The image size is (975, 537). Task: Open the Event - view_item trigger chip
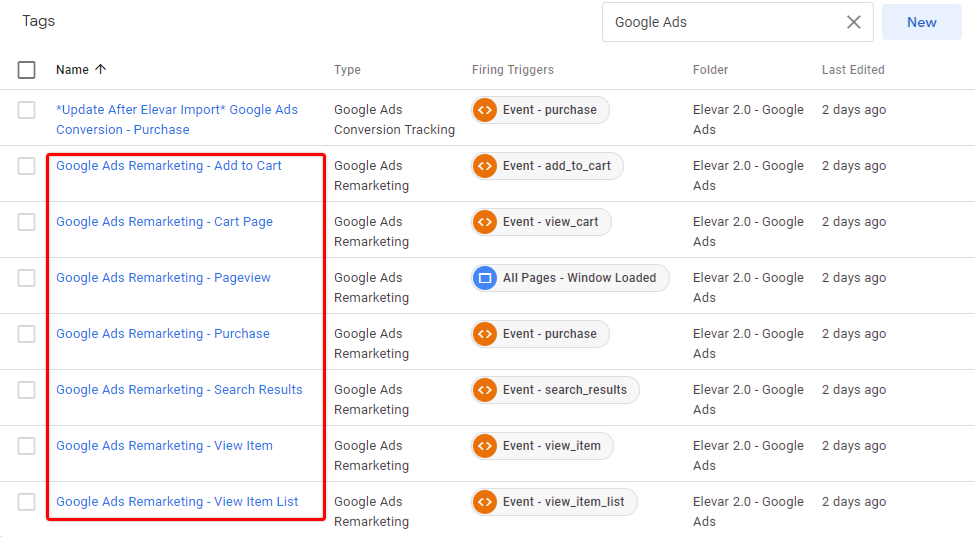tap(542, 446)
